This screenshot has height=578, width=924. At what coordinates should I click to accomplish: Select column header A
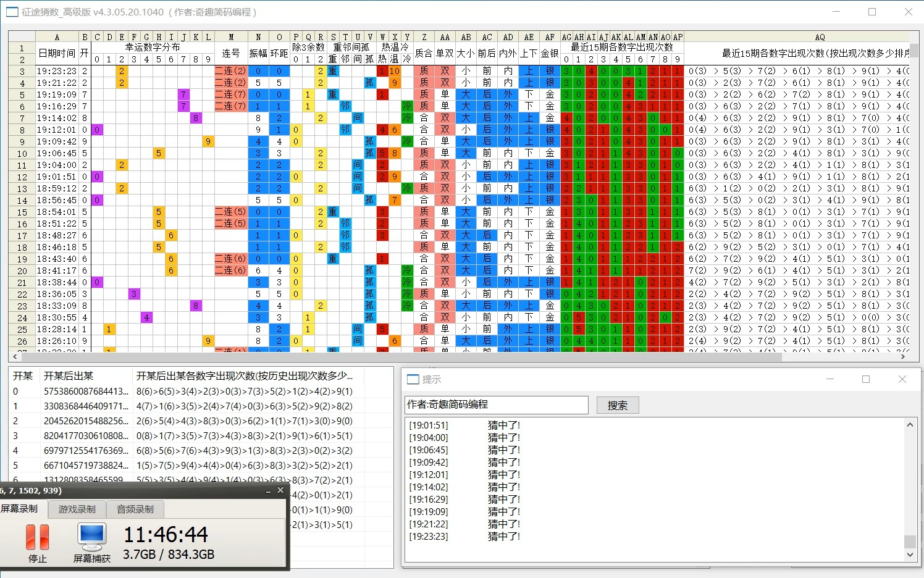click(x=57, y=37)
